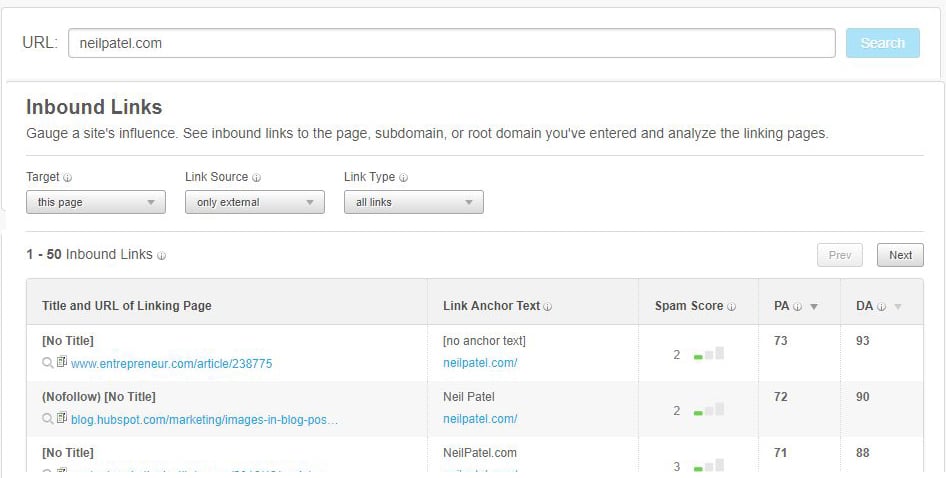
Task: Sort by DA using its arrow
Action: [898, 307]
